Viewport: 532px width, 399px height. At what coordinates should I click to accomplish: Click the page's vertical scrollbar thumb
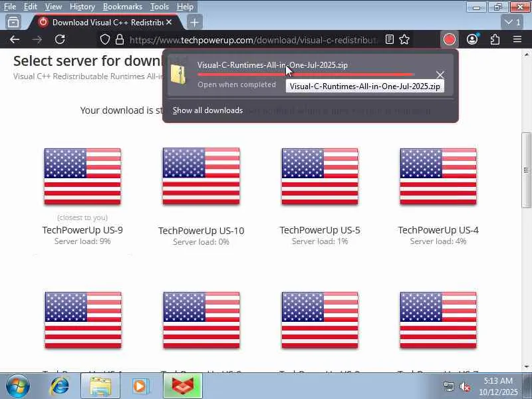click(x=526, y=170)
